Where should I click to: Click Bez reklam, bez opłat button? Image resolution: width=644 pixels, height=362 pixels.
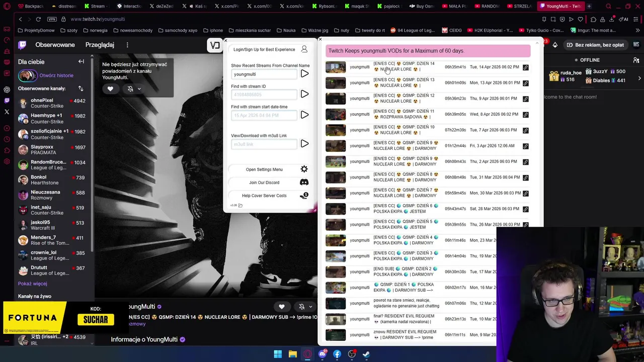pos(595,45)
